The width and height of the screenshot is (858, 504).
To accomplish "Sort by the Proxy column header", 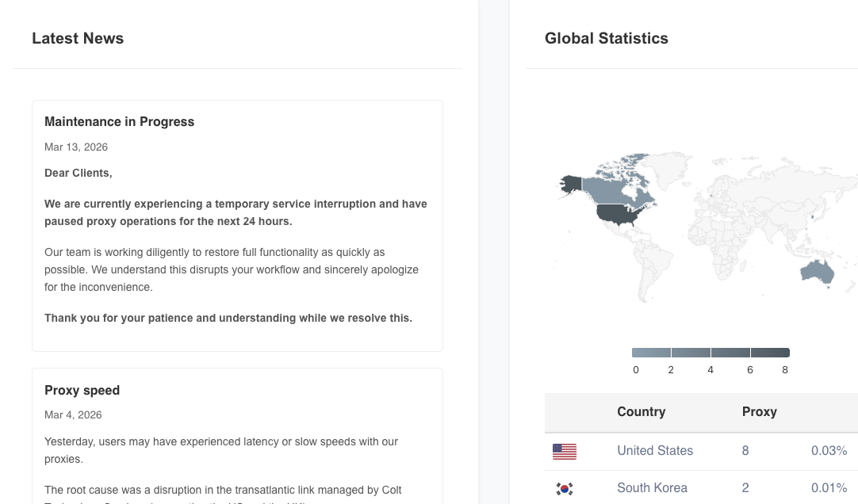I will click(x=759, y=412).
